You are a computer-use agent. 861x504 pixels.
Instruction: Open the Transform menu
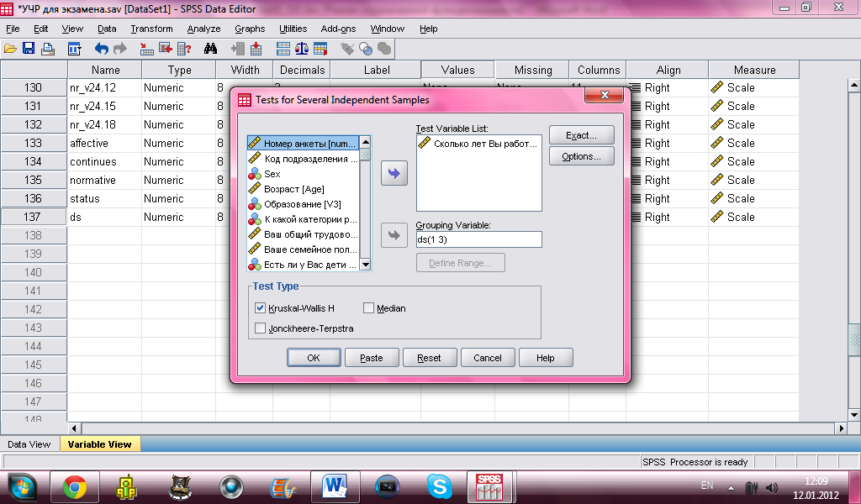(x=151, y=29)
